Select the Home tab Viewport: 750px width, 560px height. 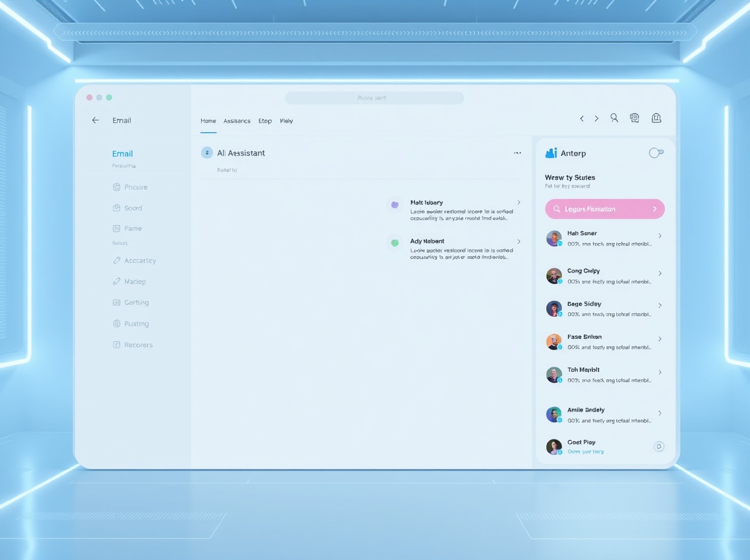(x=208, y=121)
